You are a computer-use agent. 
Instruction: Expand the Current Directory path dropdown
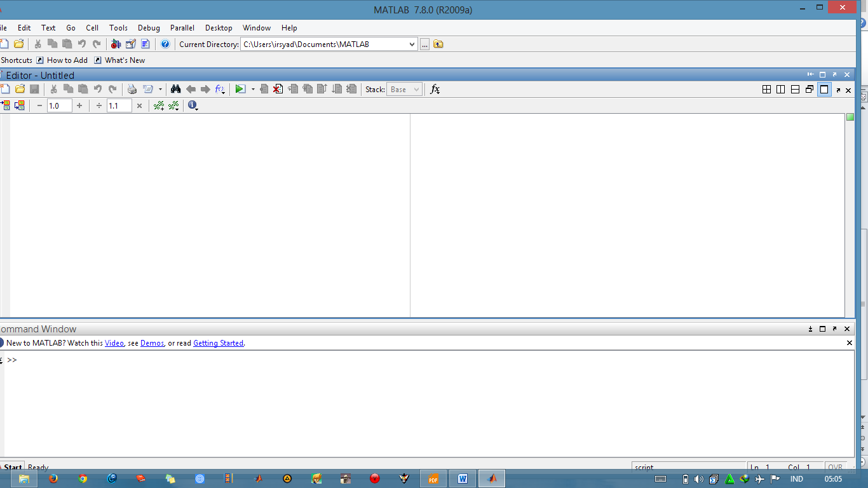click(412, 44)
